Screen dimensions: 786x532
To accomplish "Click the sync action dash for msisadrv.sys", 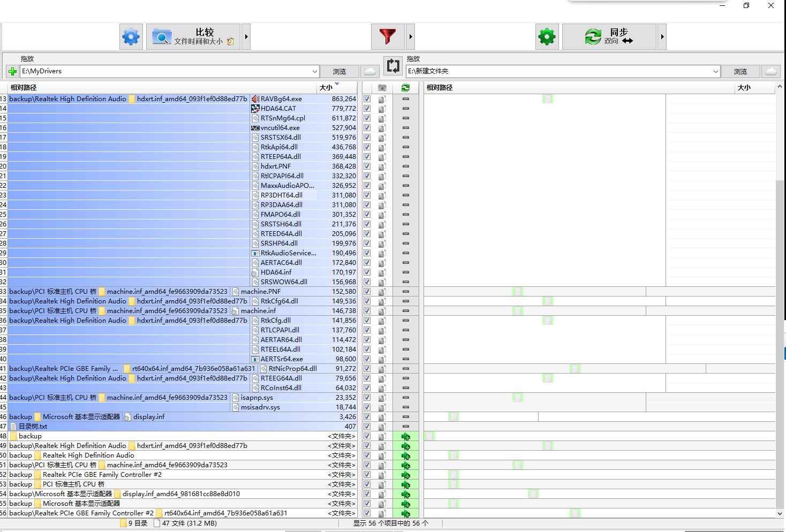I will (405, 407).
